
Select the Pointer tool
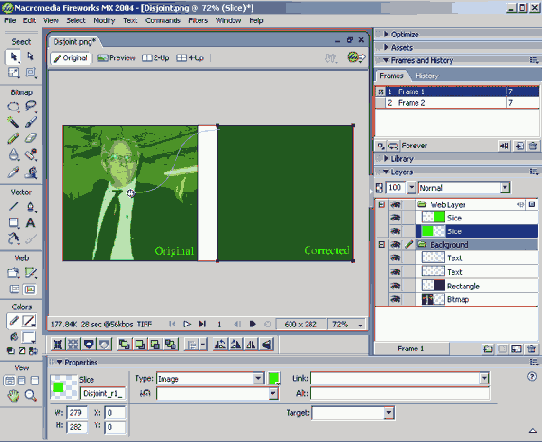[x=13, y=57]
